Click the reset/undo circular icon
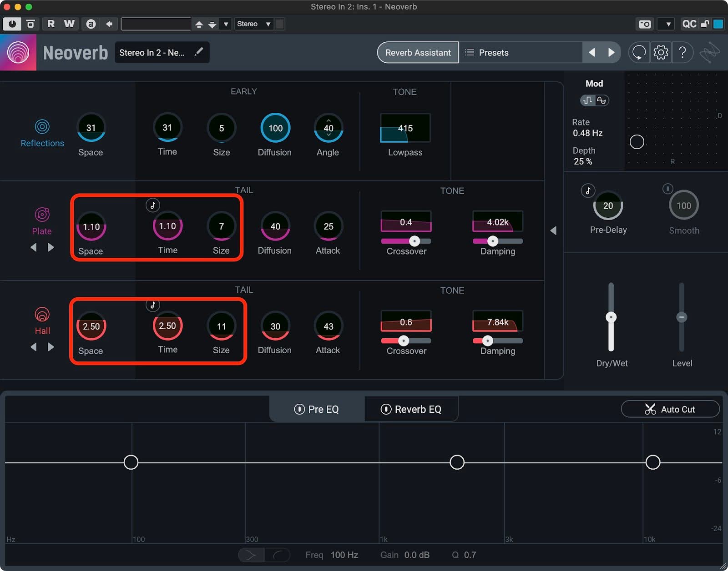This screenshot has width=728, height=571. tap(639, 53)
